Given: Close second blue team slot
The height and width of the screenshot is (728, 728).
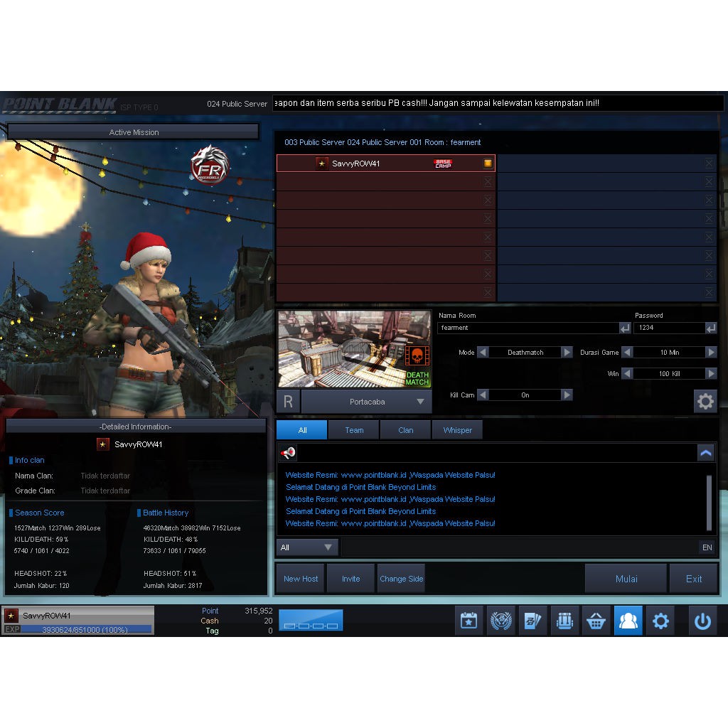Looking at the screenshot, I should (x=709, y=181).
